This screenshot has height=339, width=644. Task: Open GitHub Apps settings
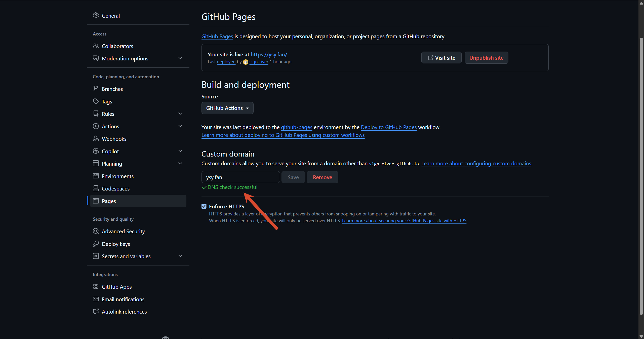click(138, 287)
